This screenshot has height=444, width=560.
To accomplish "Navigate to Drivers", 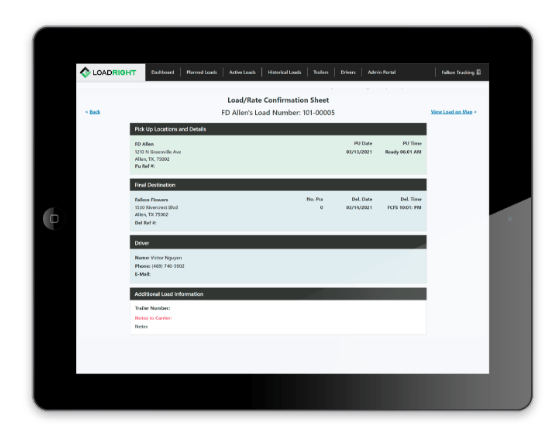I will click(x=348, y=72).
